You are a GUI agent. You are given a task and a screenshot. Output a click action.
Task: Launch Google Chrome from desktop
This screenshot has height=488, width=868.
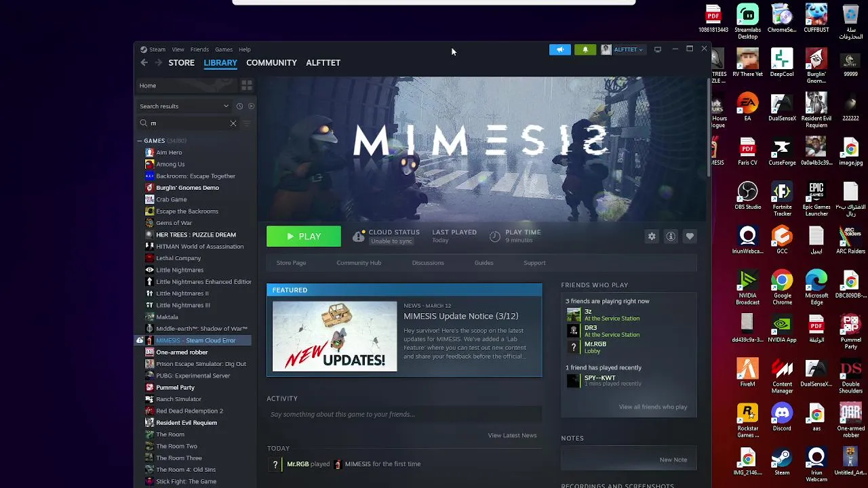point(782,288)
